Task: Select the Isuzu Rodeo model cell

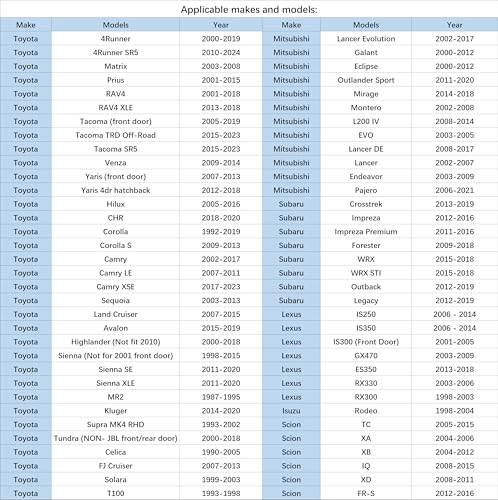Action: 366,411
